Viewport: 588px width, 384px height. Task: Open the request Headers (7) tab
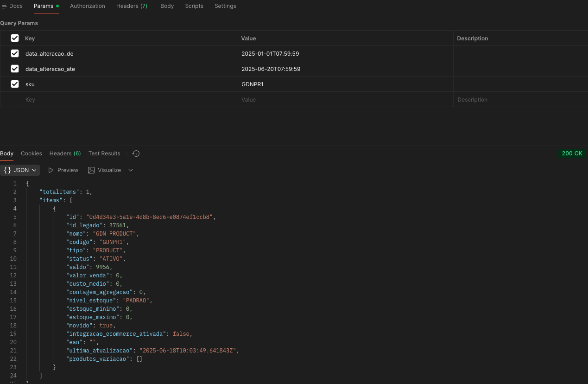pyautogui.click(x=132, y=6)
